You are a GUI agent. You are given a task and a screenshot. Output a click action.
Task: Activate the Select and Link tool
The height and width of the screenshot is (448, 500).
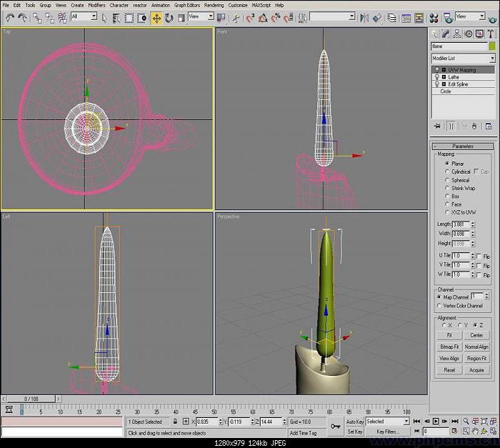pyautogui.click(x=37, y=18)
